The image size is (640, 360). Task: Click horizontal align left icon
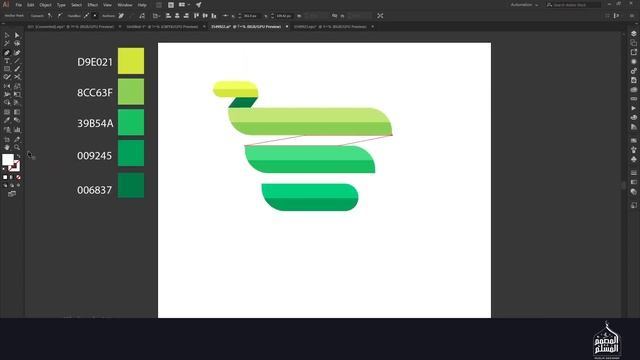pyautogui.click(x=168, y=16)
